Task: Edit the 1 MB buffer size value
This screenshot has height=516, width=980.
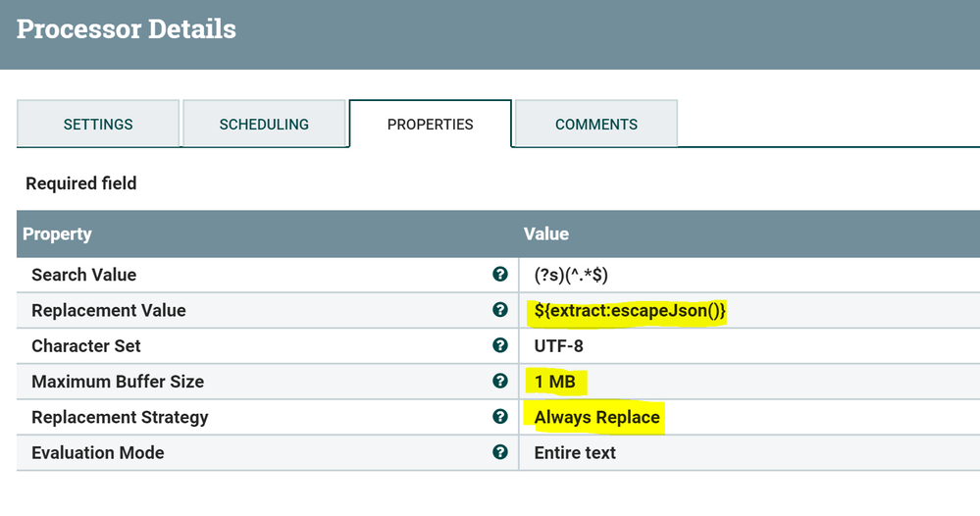Action: pos(555,381)
